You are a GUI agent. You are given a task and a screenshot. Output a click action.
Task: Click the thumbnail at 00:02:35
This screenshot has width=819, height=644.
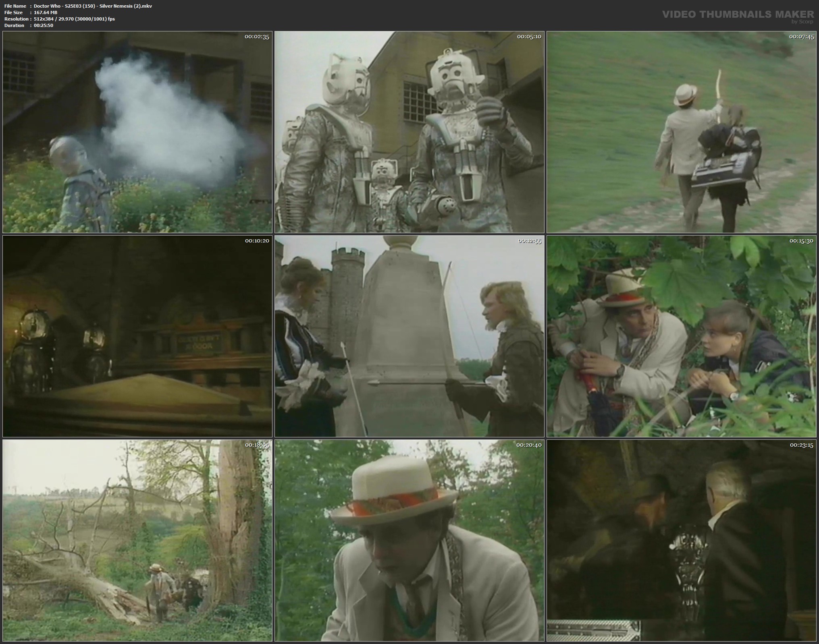[137, 132]
